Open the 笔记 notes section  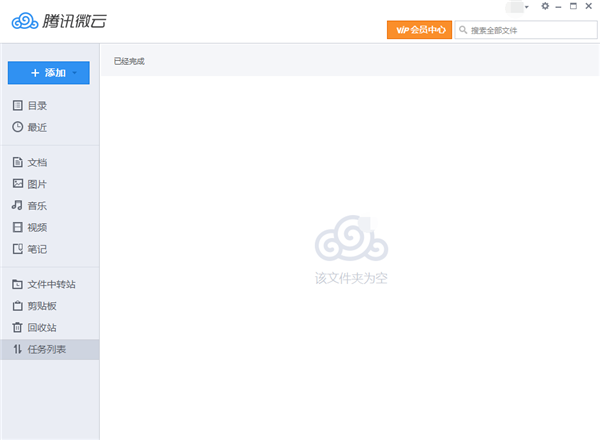click(x=50, y=249)
